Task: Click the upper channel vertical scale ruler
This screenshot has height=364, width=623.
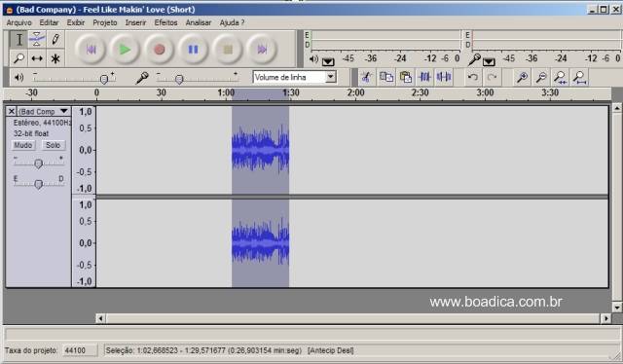Action: click(x=84, y=150)
